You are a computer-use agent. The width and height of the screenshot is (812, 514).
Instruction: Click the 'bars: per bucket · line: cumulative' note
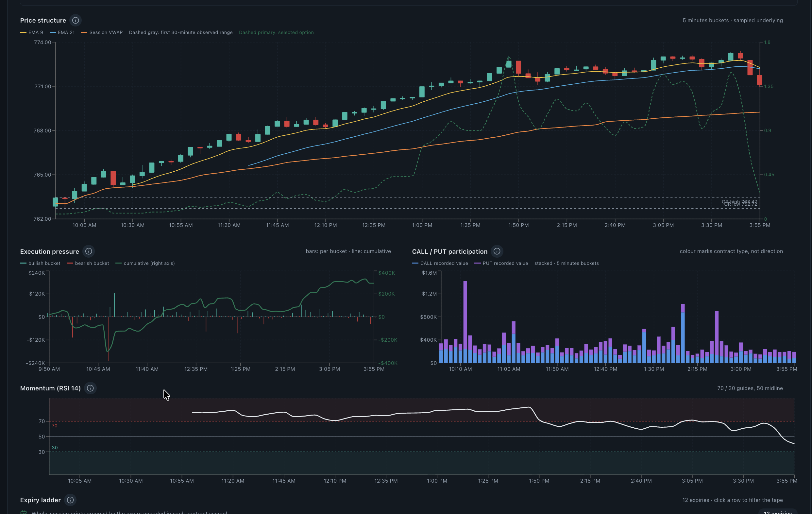pos(348,251)
